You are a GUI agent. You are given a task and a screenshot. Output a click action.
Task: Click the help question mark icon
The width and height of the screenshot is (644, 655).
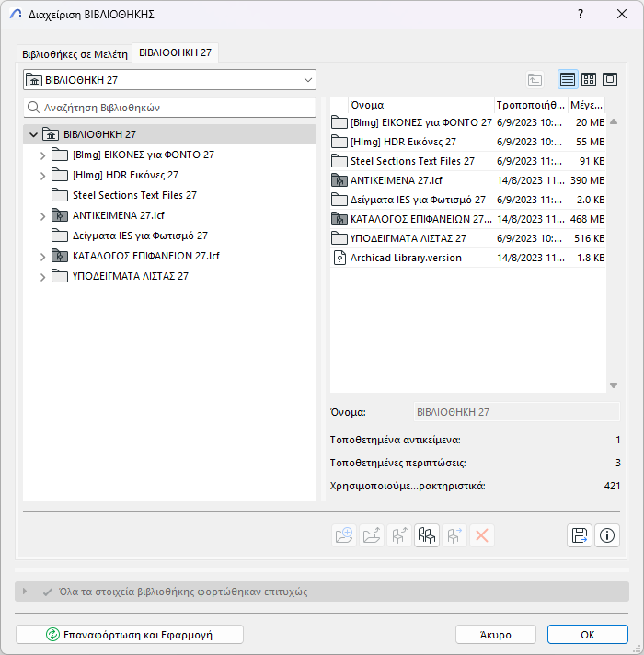tap(581, 14)
